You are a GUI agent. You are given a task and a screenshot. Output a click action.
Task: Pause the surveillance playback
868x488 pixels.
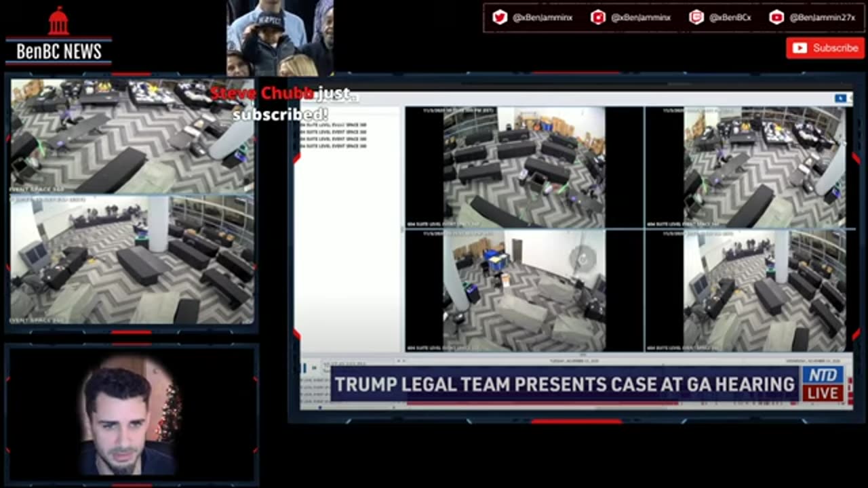(304, 368)
